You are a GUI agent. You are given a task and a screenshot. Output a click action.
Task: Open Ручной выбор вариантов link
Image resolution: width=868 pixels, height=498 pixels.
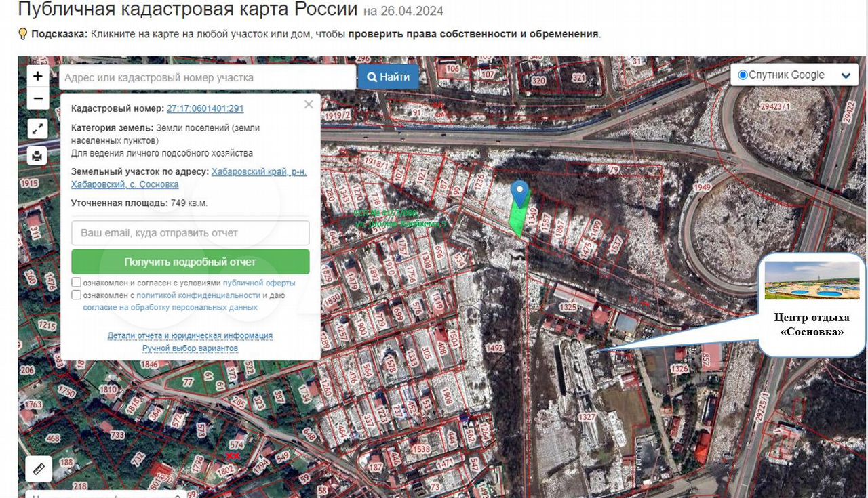tap(190, 348)
